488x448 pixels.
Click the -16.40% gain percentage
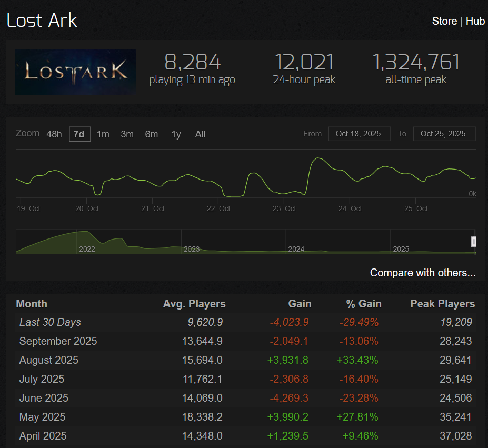pyautogui.click(x=359, y=379)
